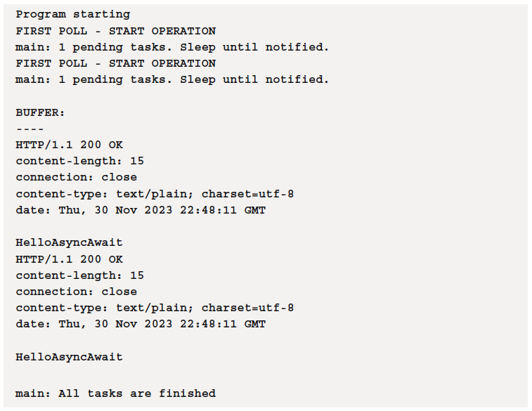Viewport: 532px width, 411px height.
Task: Click 'main: All tasks are finished' line
Action: coord(116,393)
